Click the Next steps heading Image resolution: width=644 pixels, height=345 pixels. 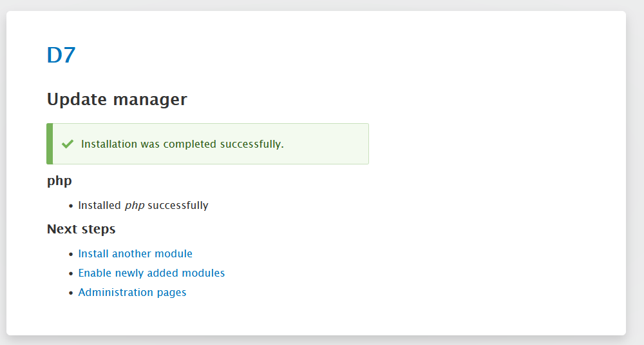coord(81,229)
